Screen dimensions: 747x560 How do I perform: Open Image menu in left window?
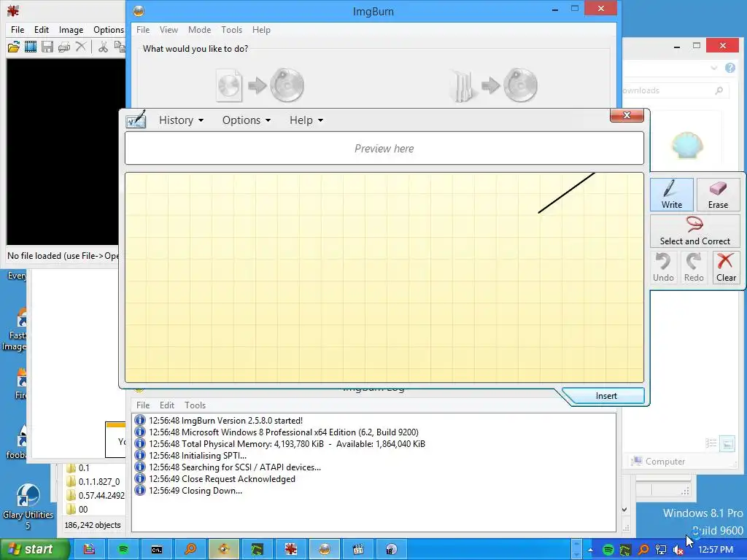click(x=71, y=29)
